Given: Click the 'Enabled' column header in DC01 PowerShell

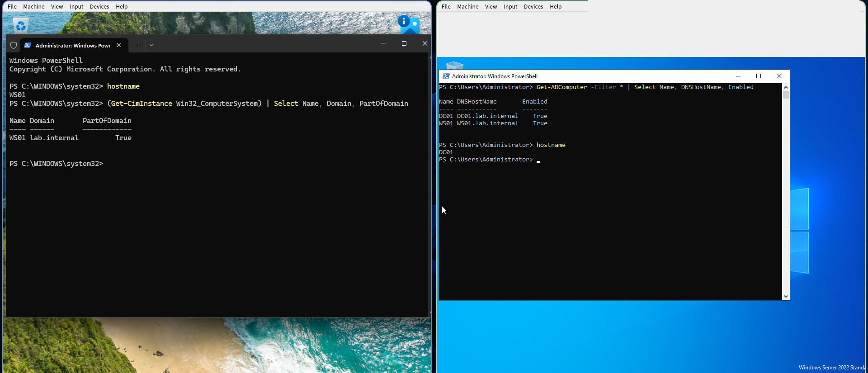Looking at the screenshot, I should point(535,102).
